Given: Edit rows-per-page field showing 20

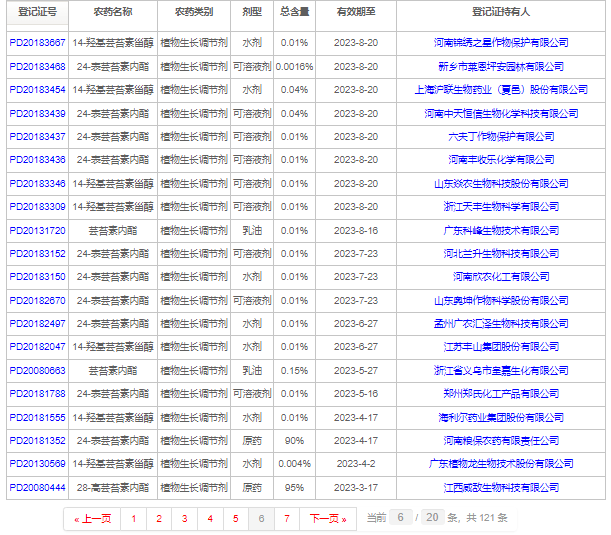Looking at the screenshot, I should 432,517.
